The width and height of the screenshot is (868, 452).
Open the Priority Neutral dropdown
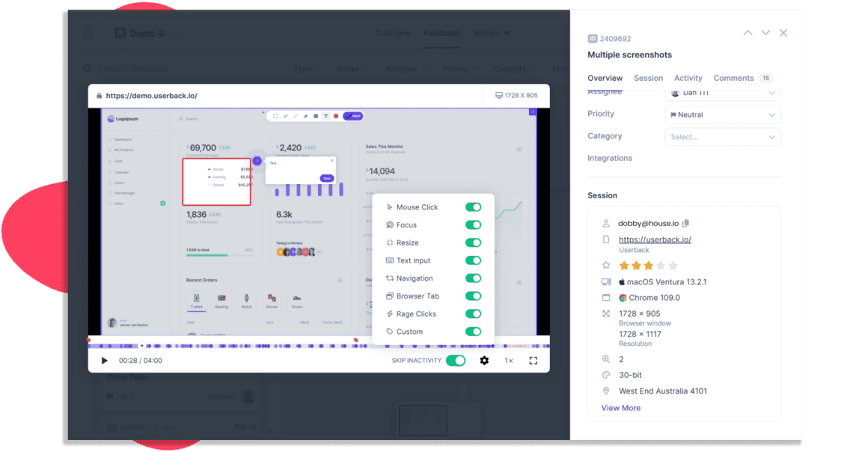pos(723,115)
